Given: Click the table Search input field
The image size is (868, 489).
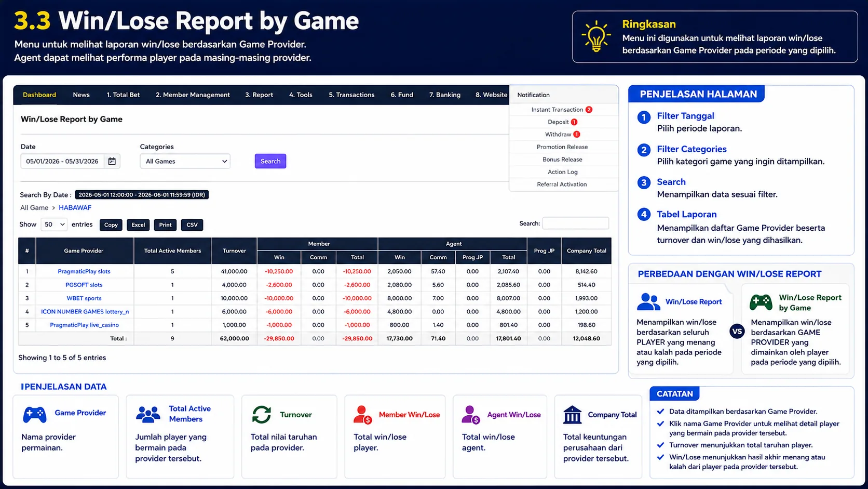Looking at the screenshot, I should tap(576, 223).
